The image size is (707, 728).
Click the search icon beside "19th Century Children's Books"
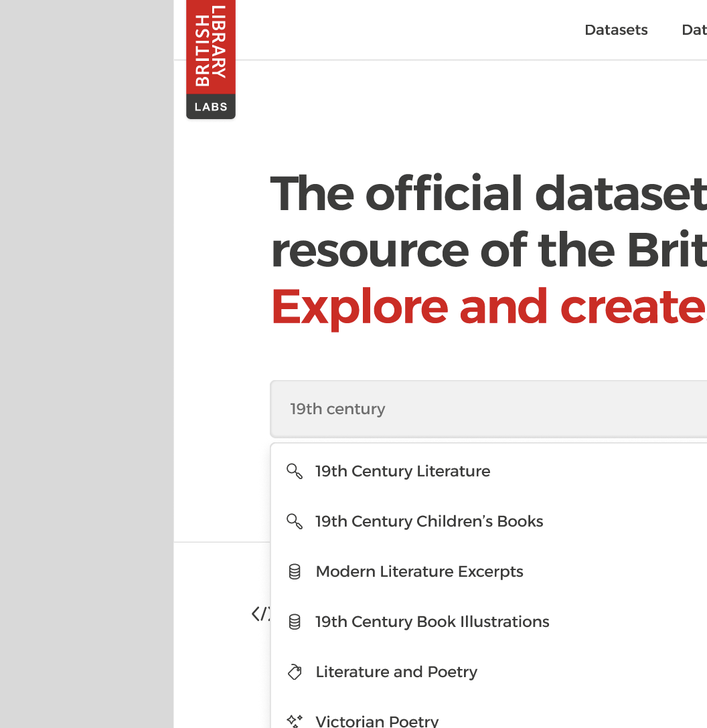(294, 521)
